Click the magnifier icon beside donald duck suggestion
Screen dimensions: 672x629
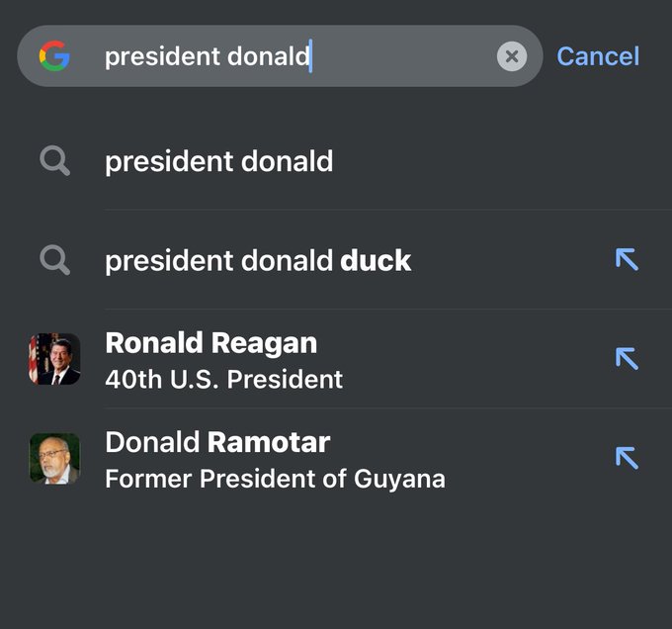tap(55, 260)
